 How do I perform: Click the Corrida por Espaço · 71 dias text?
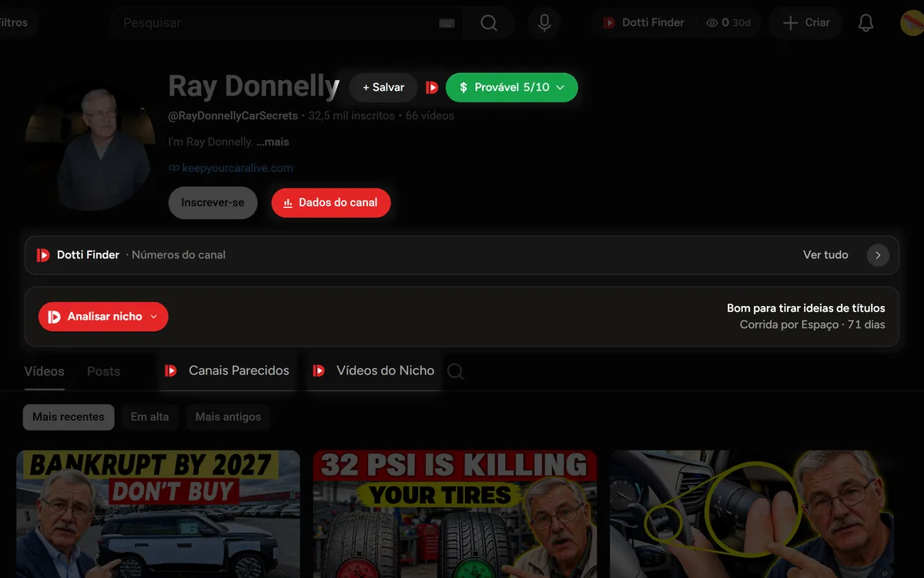pos(812,325)
